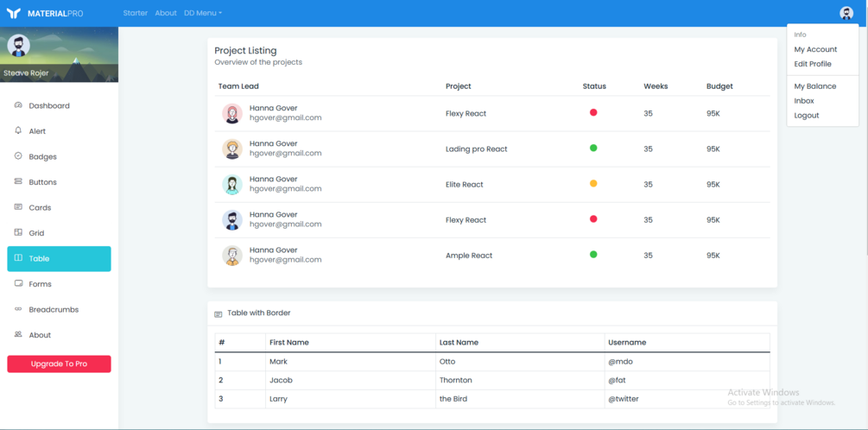Click the sidebar profile avatar of Steave Rojer
Image resolution: width=868 pixels, height=430 pixels.
[x=18, y=46]
